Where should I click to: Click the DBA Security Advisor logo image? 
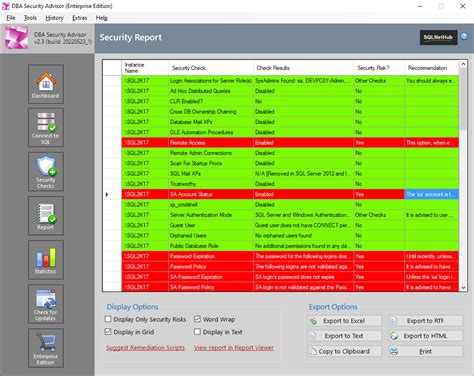point(16,38)
